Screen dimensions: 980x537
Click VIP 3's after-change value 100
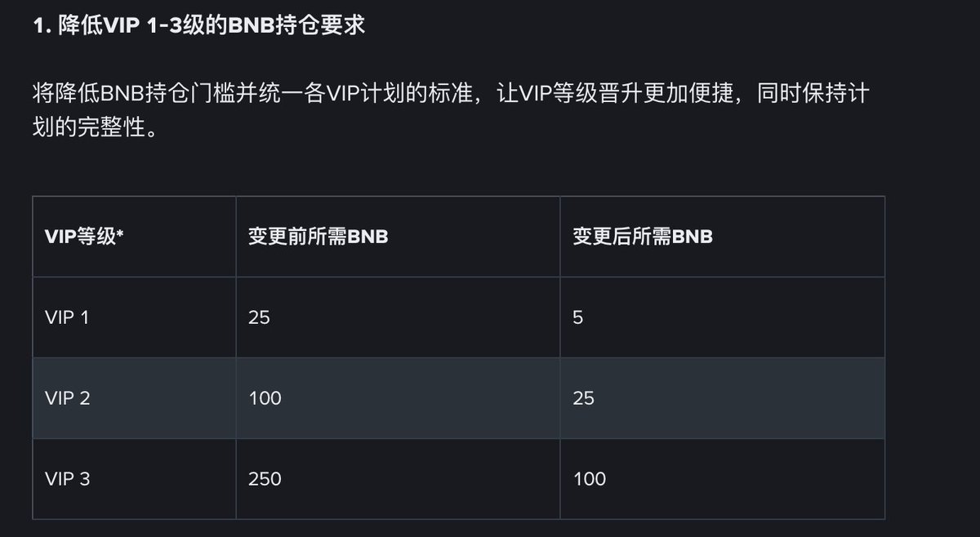point(589,479)
